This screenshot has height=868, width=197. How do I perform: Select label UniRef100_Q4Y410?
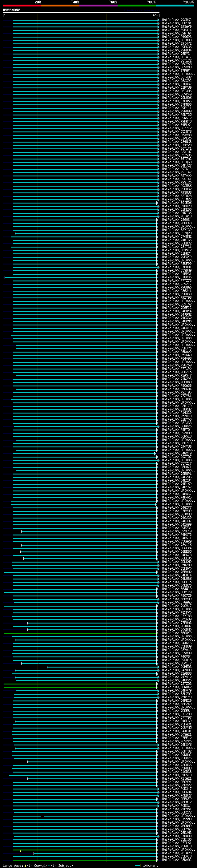[x=177, y=677]
